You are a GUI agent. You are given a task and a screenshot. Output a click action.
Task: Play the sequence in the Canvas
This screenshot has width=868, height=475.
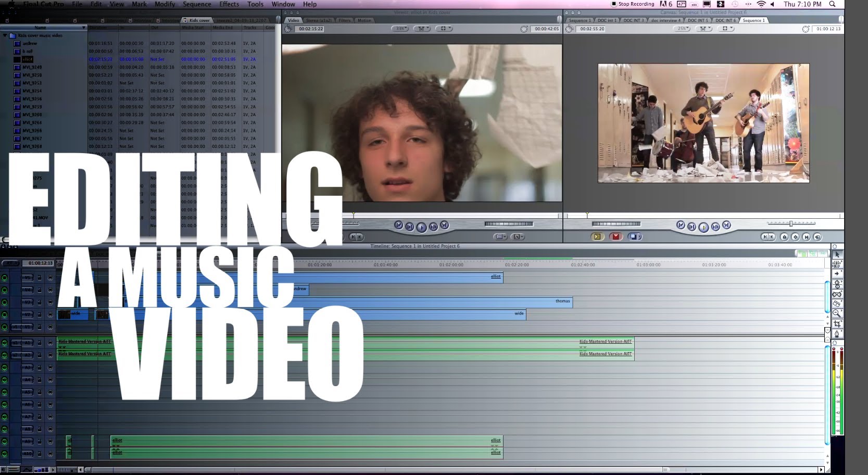(x=703, y=227)
